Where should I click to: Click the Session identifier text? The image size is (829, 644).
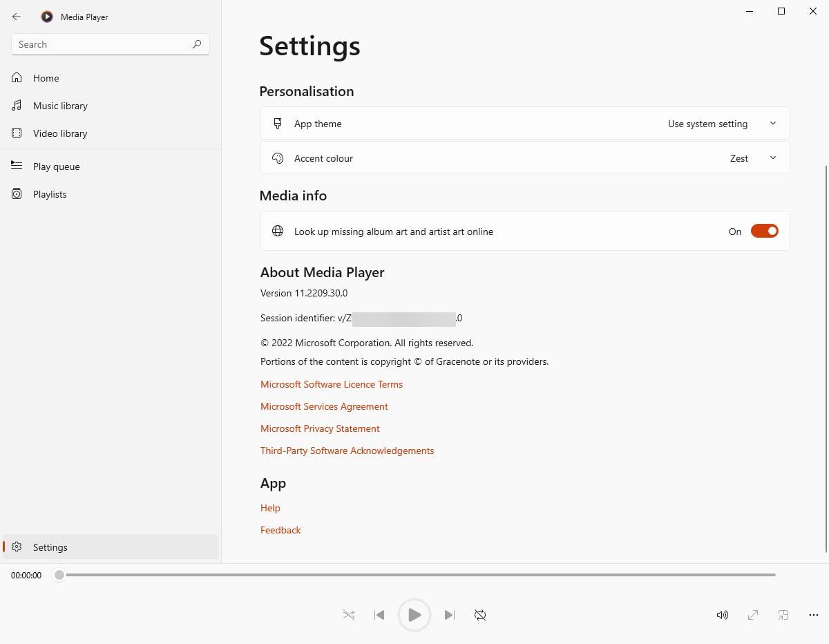361,319
